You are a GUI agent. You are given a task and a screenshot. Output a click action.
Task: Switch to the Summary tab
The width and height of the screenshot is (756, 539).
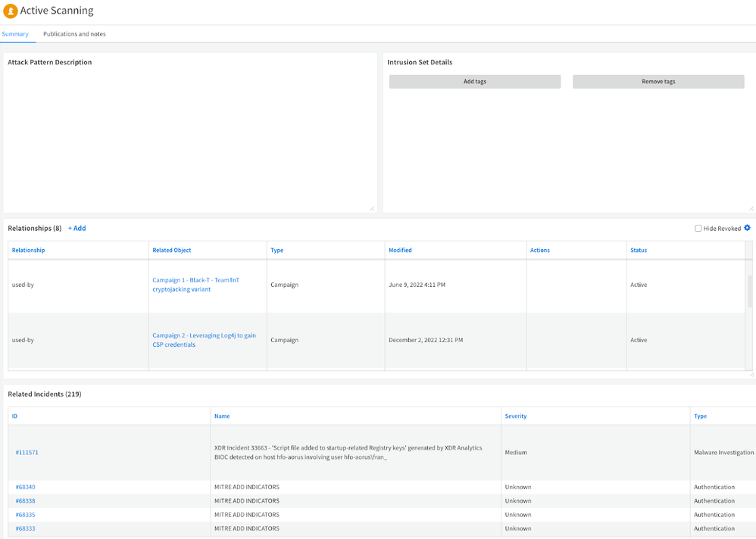click(x=15, y=34)
